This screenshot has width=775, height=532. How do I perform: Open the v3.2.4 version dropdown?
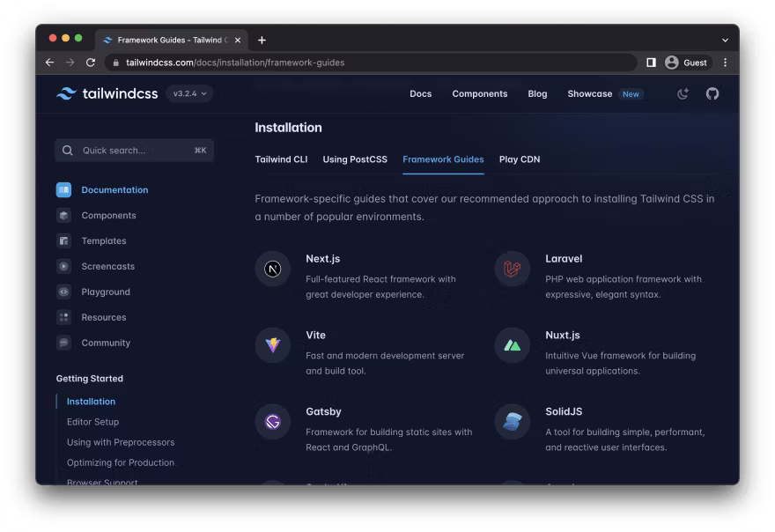click(190, 93)
